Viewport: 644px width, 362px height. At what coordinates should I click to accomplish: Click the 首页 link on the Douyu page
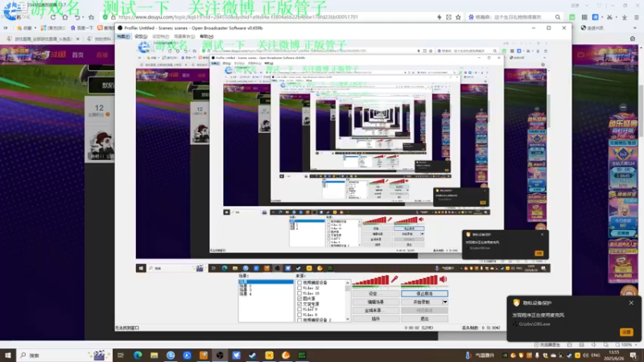click(78, 55)
